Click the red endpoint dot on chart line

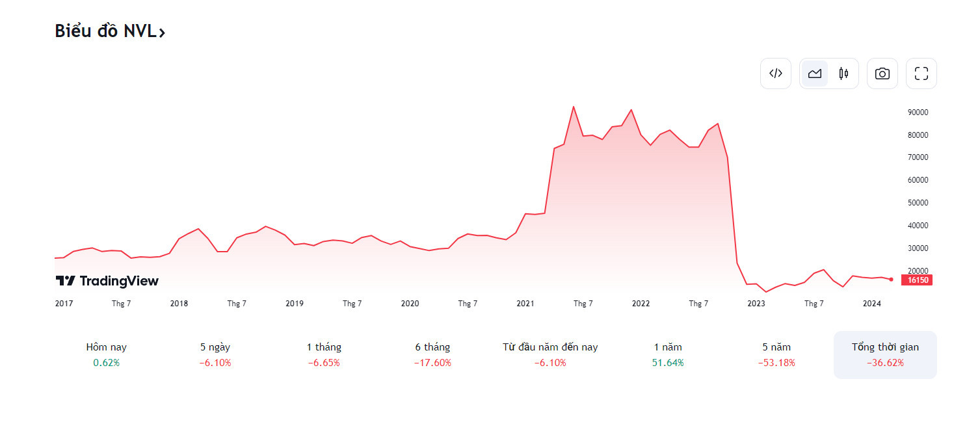tap(891, 280)
